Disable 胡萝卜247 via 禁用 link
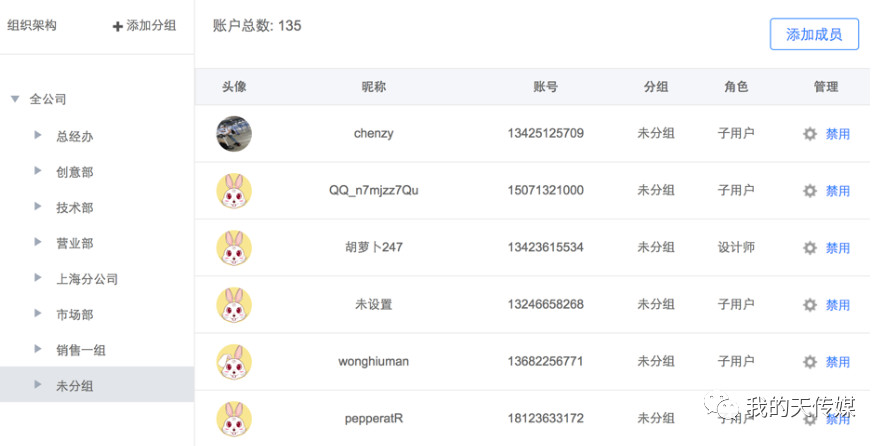Viewport: 884px width, 446px height. (x=838, y=248)
